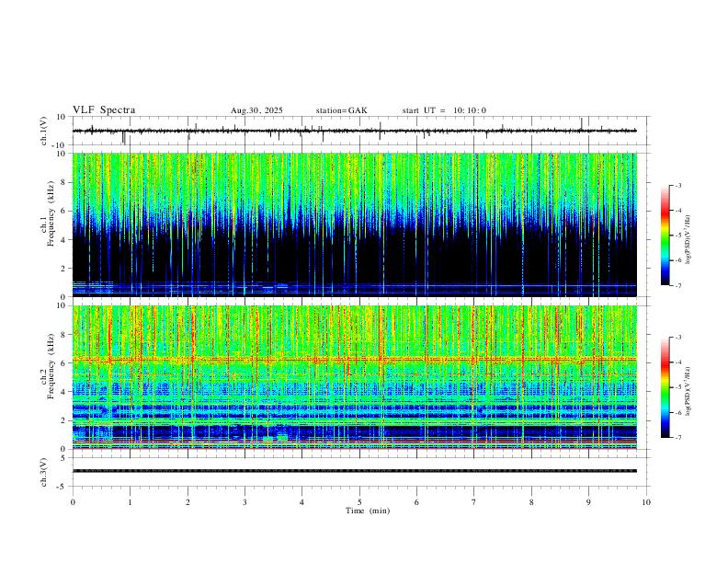
Task: Click the 'start UT = 10:10:0' text
Action: coord(444,110)
